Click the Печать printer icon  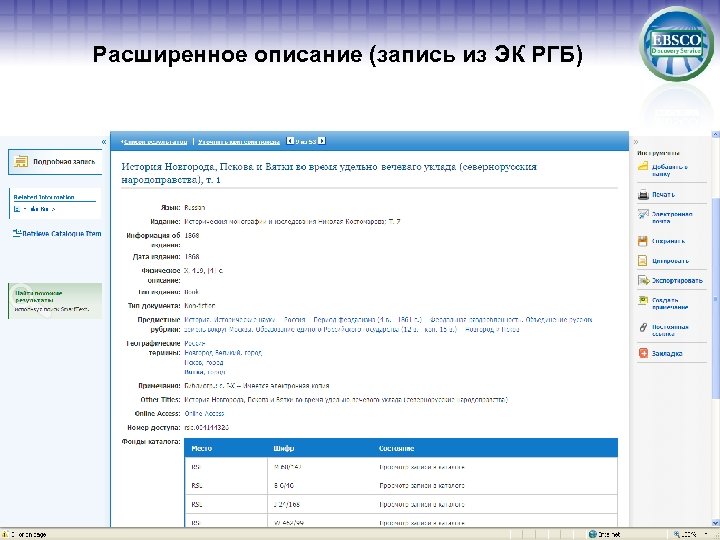[643, 194]
